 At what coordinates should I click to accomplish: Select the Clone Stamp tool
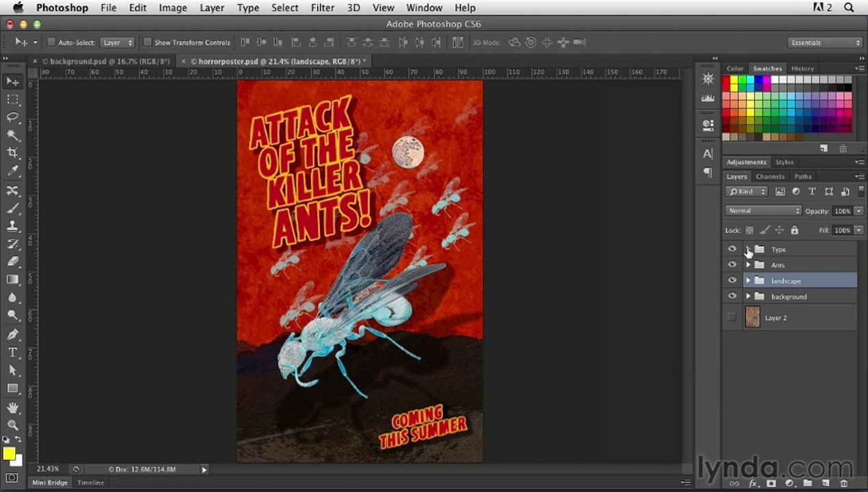[x=13, y=226]
